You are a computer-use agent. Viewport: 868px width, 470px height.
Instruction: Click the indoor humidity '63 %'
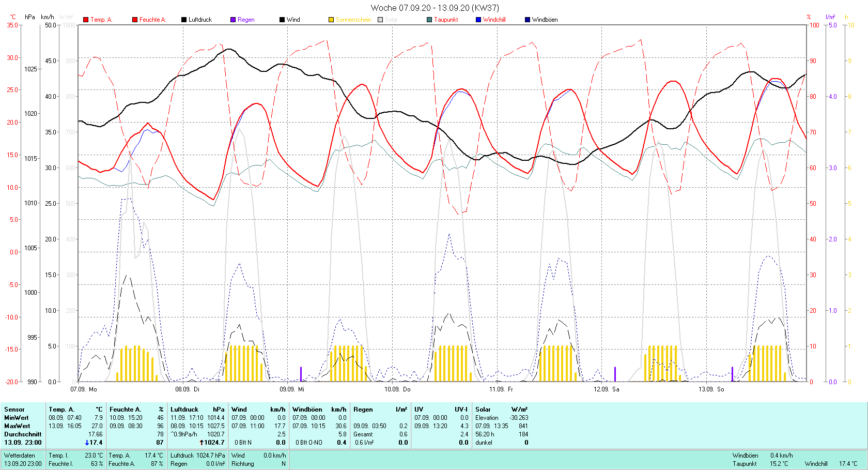pyautogui.click(x=97, y=464)
